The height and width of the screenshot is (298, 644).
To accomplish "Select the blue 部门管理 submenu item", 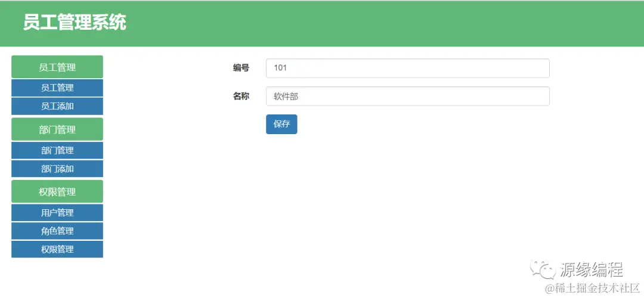I will pos(57,150).
